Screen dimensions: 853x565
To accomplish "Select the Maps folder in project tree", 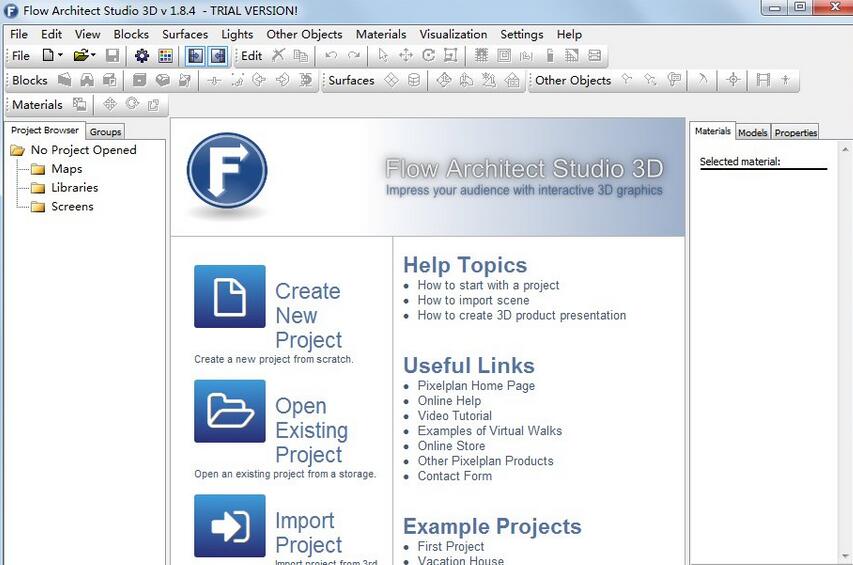I will [x=66, y=169].
